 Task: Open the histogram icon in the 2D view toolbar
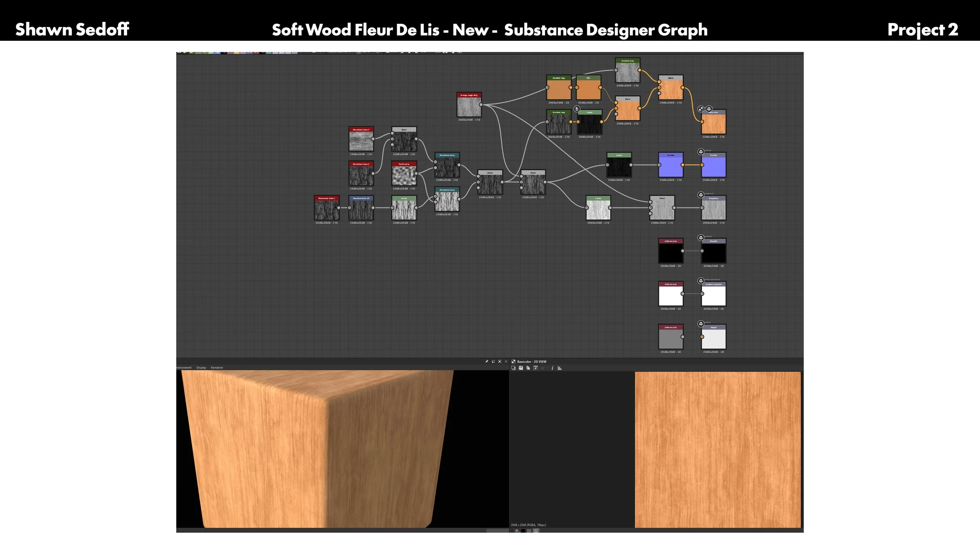click(560, 368)
